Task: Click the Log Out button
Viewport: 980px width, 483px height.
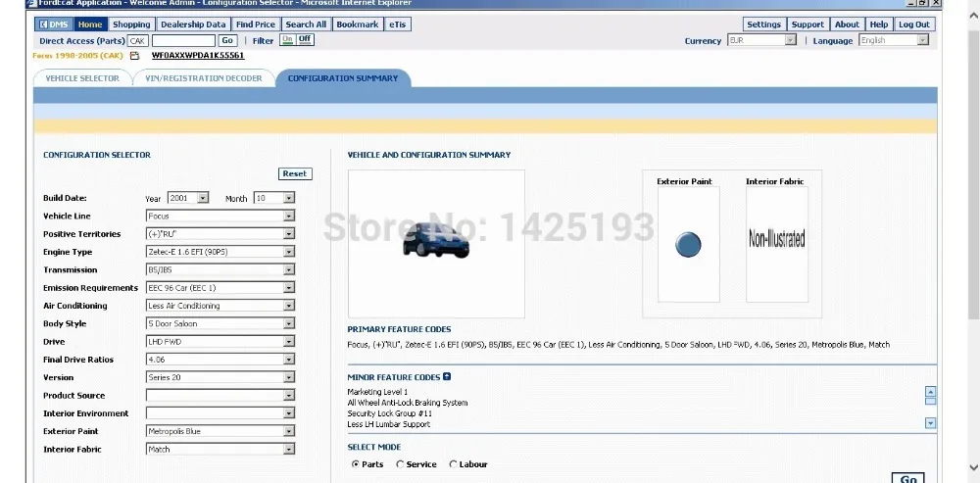Action: pos(914,24)
